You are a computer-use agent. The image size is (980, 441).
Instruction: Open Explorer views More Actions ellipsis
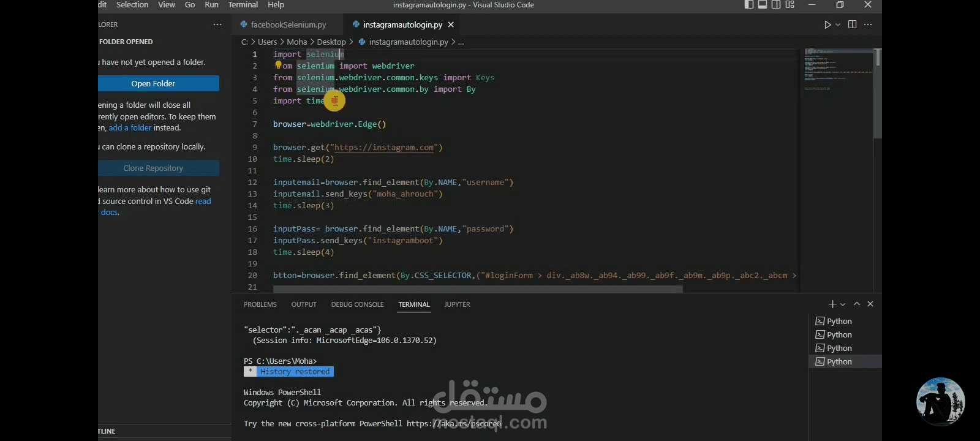click(217, 24)
